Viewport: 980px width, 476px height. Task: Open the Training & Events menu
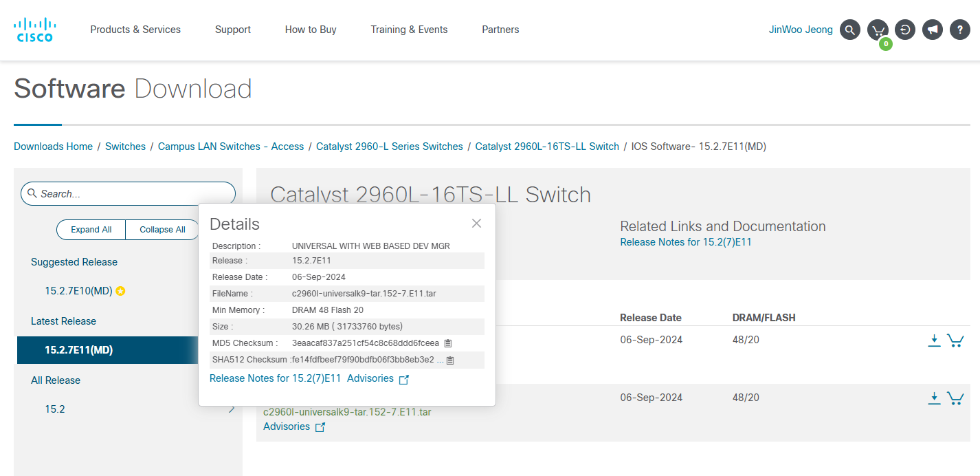click(409, 30)
